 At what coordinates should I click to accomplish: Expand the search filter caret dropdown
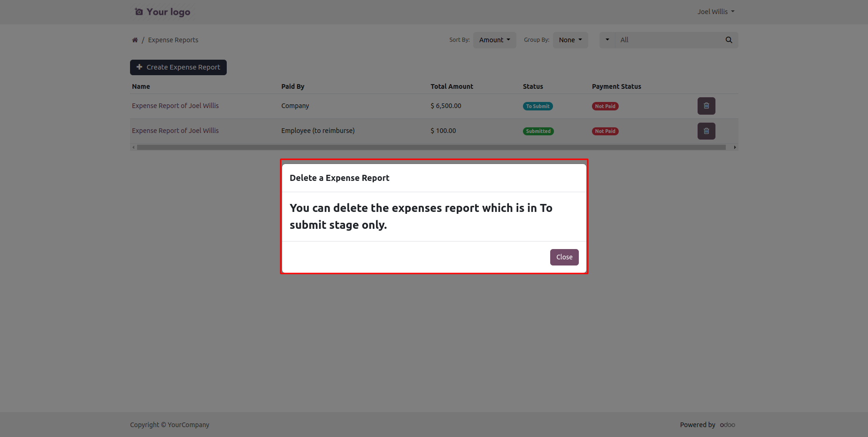pyautogui.click(x=607, y=40)
